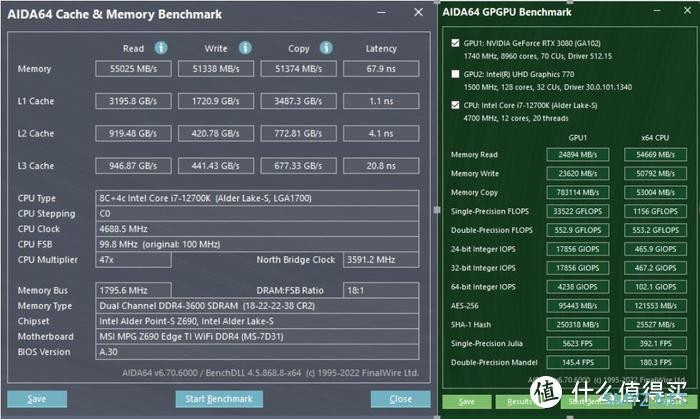Click x64 CPU AES-256 value 121553 MB/s
Image resolution: width=700 pixels, height=419 pixels.
click(655, 306)
